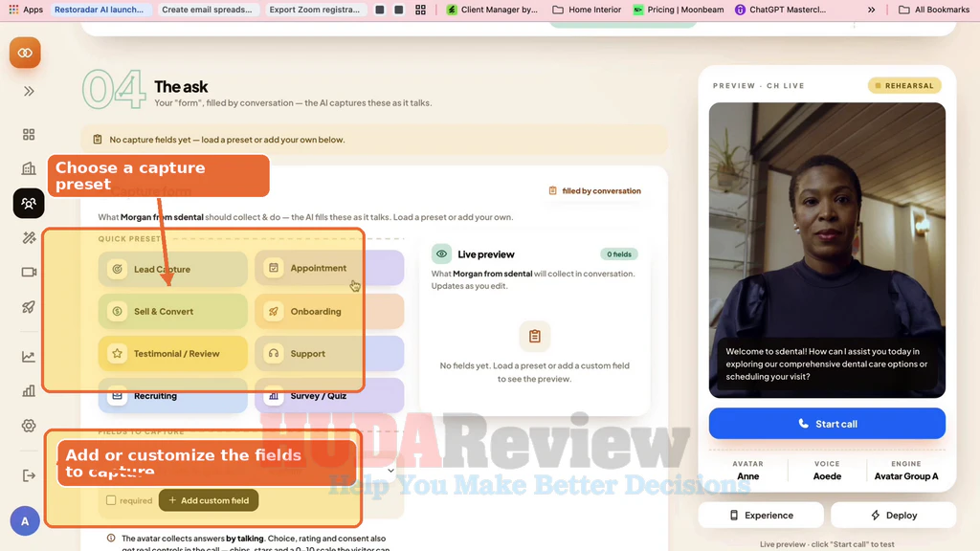
Task: Choose the Onboarding preset
Action: point(329,311)
